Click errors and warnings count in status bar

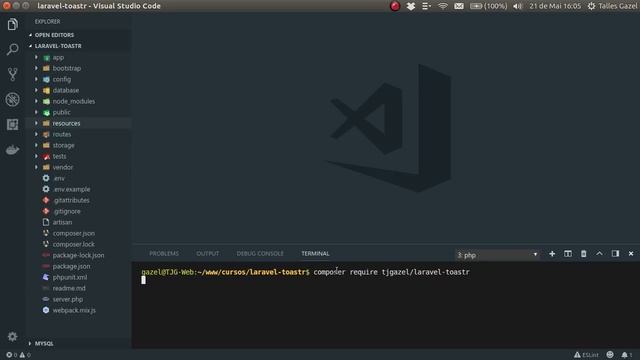pos(18,355)
